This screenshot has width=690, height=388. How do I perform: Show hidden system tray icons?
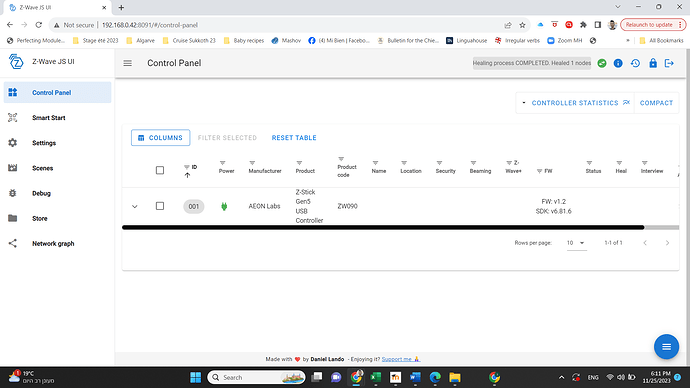tap(562, 377)
